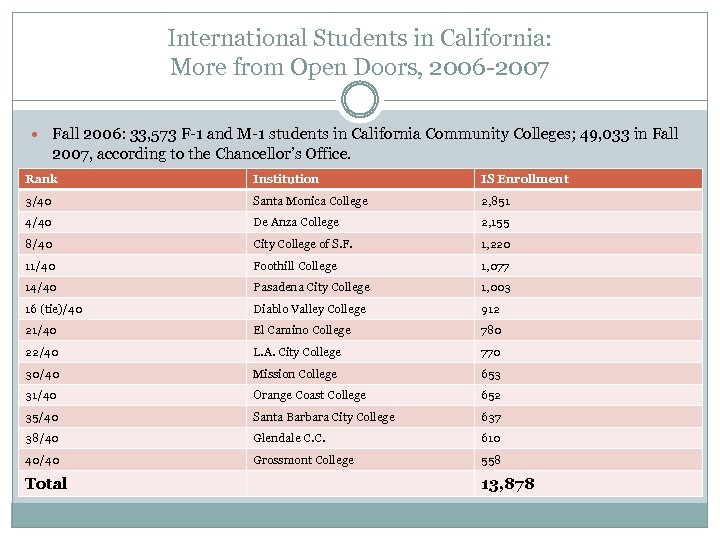Image resolution: width=720 pixels, height=540 pixels.
Task: Click the De Anza College cell
Action: click(296, 222)
